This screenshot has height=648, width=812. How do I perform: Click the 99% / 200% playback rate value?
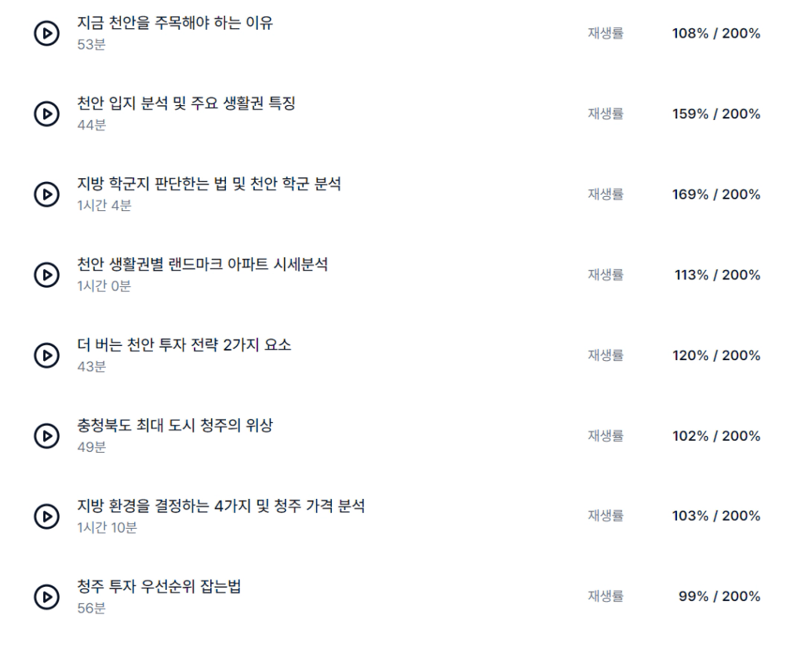(719, 597)
